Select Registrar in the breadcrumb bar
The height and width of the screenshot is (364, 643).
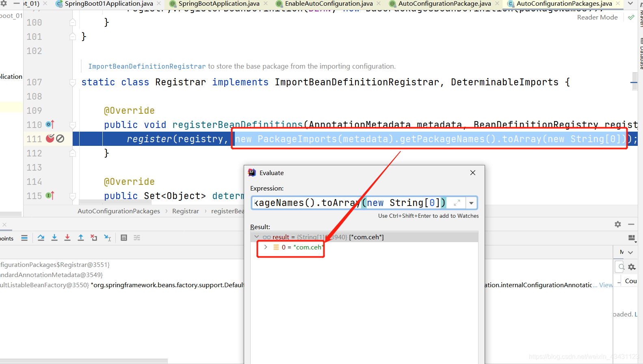(x=186, y=211)
